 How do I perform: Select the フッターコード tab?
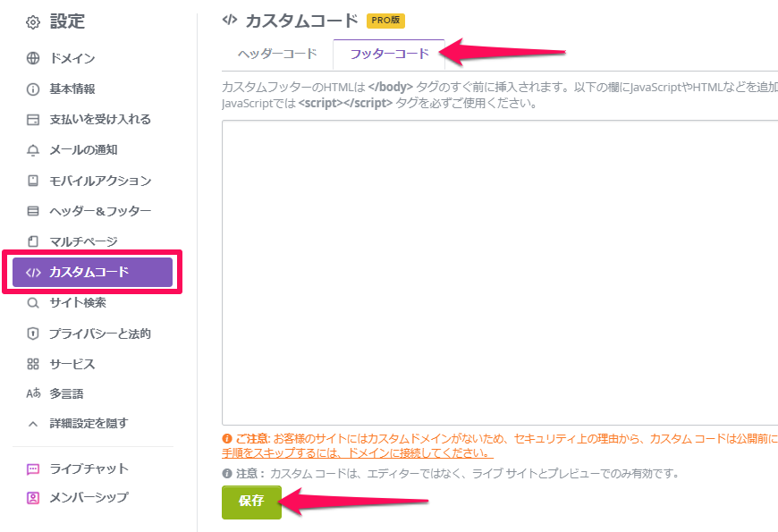[x=390, y=54]
